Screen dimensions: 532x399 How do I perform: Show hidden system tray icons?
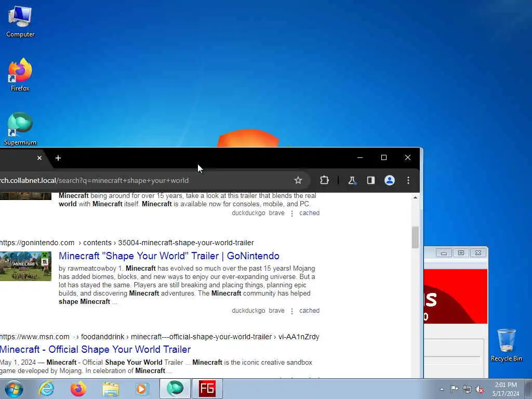tap(442, 389)
